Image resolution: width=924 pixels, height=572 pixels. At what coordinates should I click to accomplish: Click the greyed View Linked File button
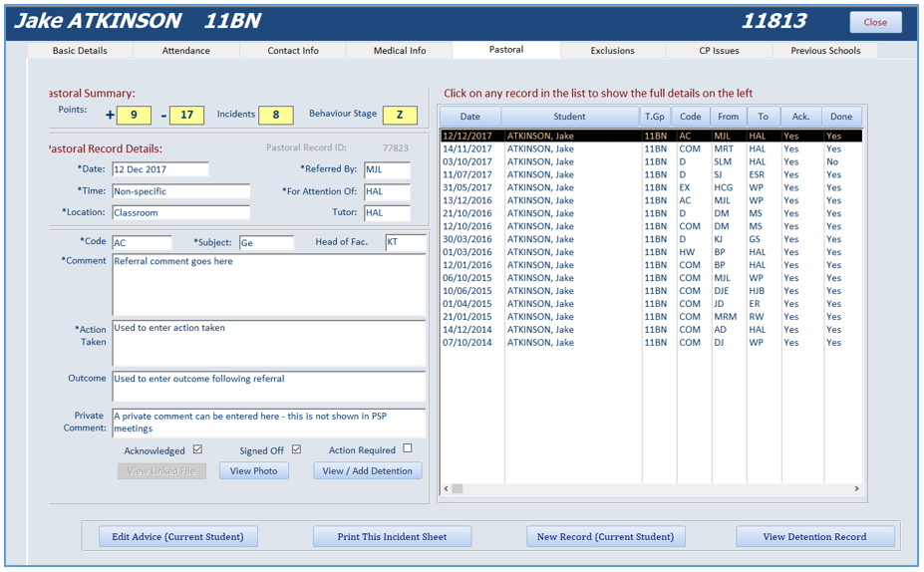point(161,470)
